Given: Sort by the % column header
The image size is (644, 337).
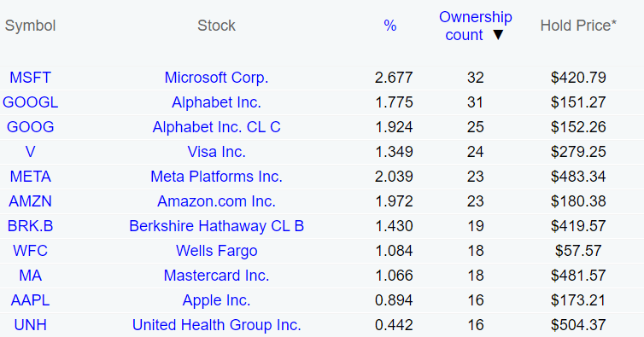Looking at the screenshot, I should (x=389, y=26).
